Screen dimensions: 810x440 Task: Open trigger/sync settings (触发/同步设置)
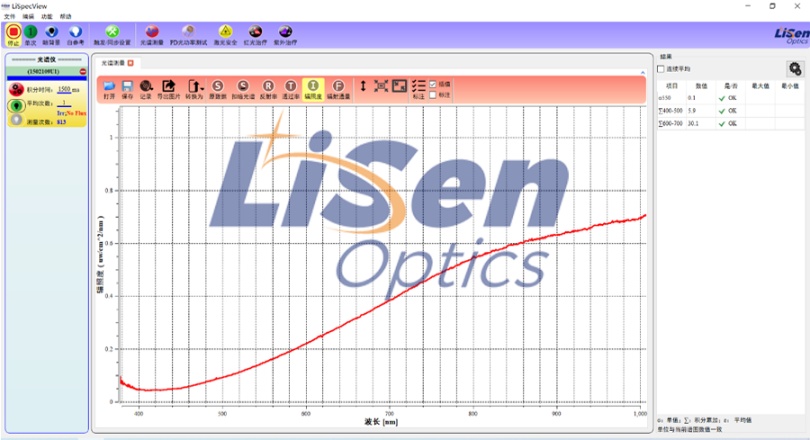(x=112, y=35)
